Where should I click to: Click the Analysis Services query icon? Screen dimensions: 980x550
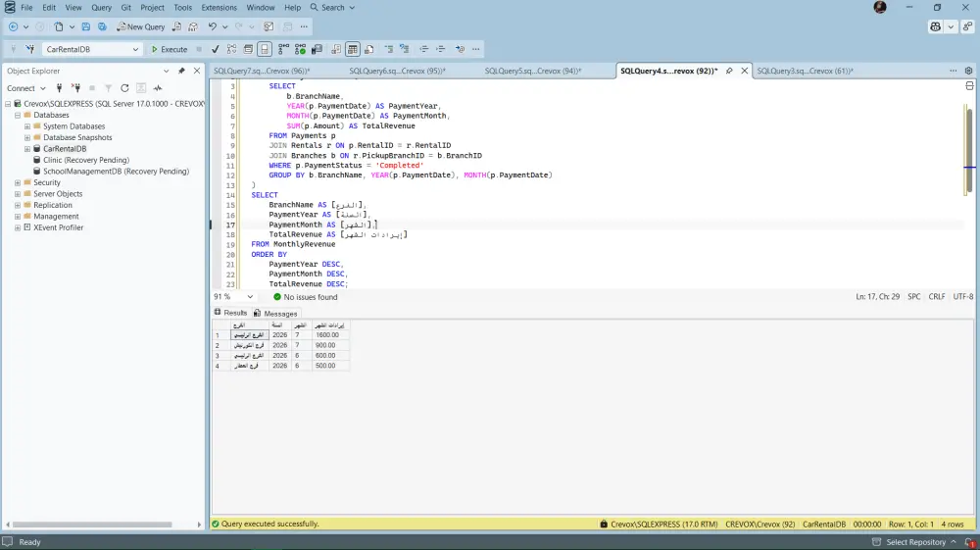click(x=193, y=26)
